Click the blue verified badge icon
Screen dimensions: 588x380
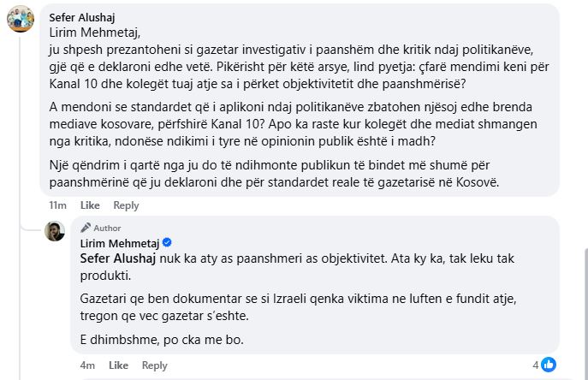(168, 243)
